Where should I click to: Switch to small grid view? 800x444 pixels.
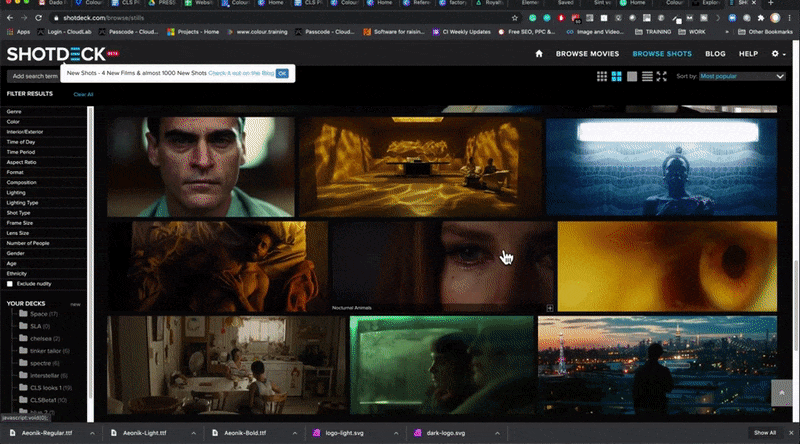[x=602, y=76]
